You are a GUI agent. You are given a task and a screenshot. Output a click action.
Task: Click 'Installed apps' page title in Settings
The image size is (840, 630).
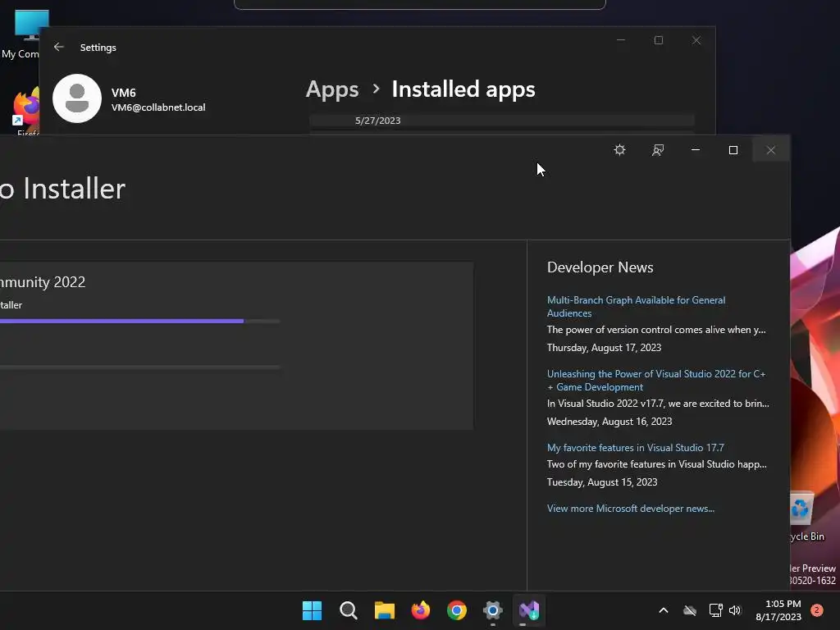click(x=463, y=89)
